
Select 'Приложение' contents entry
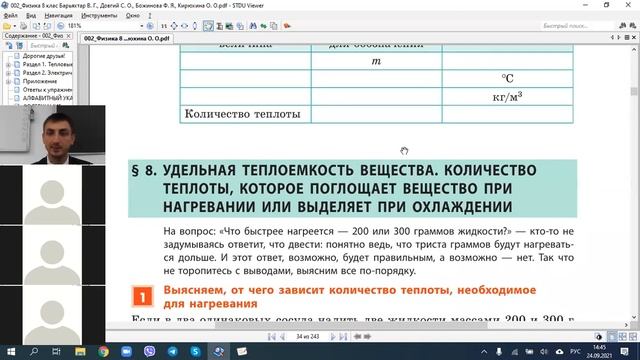40,81
